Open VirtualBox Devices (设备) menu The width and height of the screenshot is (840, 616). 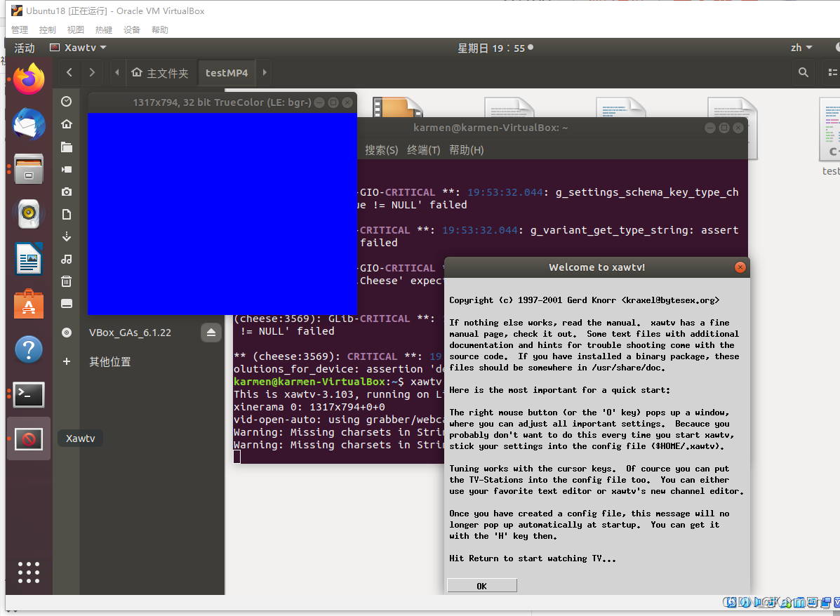click(x=132, y=30)
